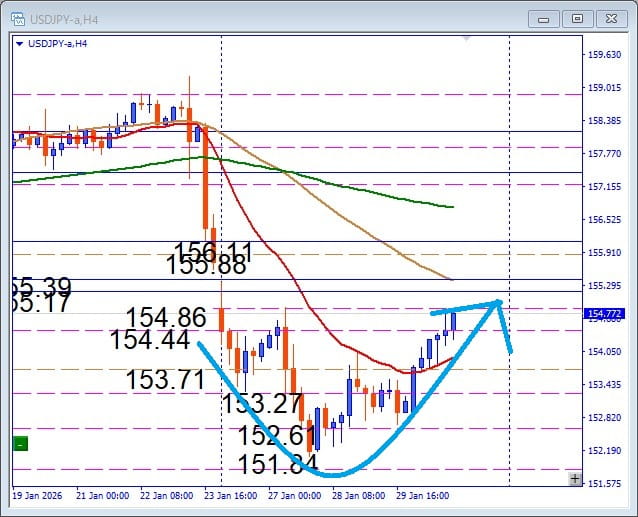Click the 159.630 price scale label

(605, 55)
